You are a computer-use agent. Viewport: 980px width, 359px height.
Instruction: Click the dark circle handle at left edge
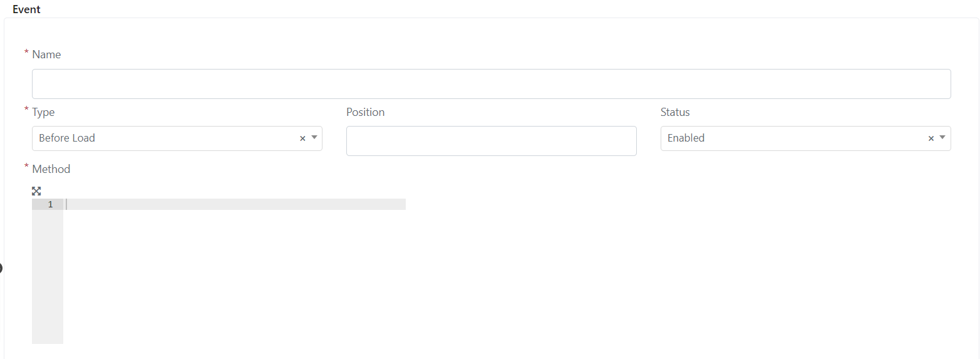click(x=1, y=268)
